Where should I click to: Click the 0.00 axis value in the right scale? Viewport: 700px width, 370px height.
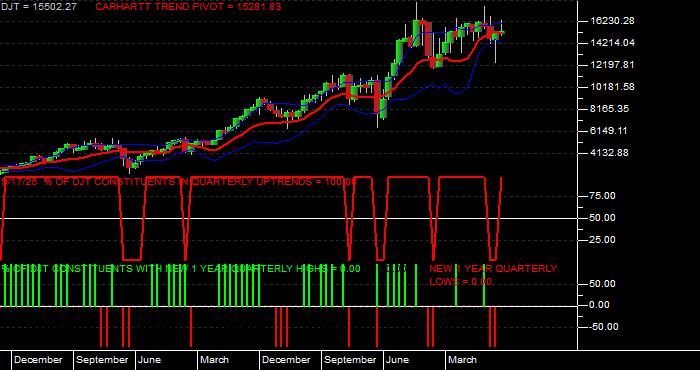point(600,305)
